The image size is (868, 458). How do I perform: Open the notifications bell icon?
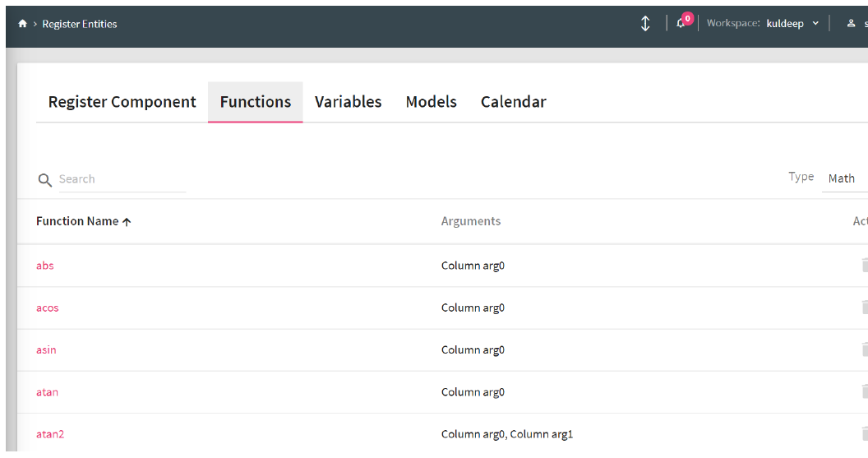(681, 23)
